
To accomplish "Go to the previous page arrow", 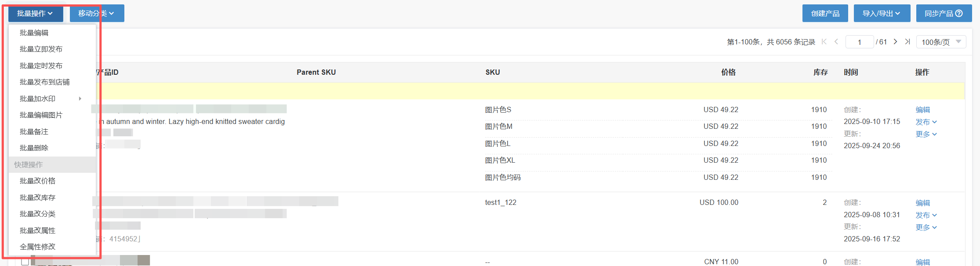I will [836, 42].
